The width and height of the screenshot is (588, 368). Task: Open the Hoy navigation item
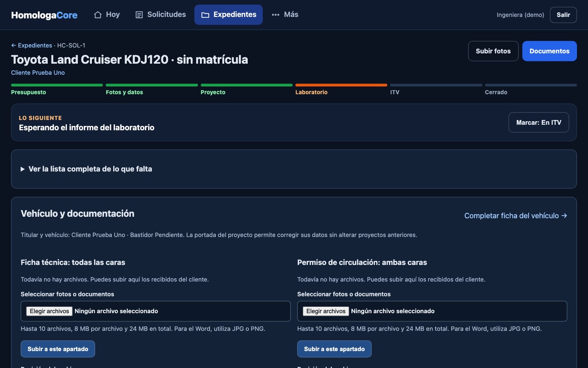[107, 15]
